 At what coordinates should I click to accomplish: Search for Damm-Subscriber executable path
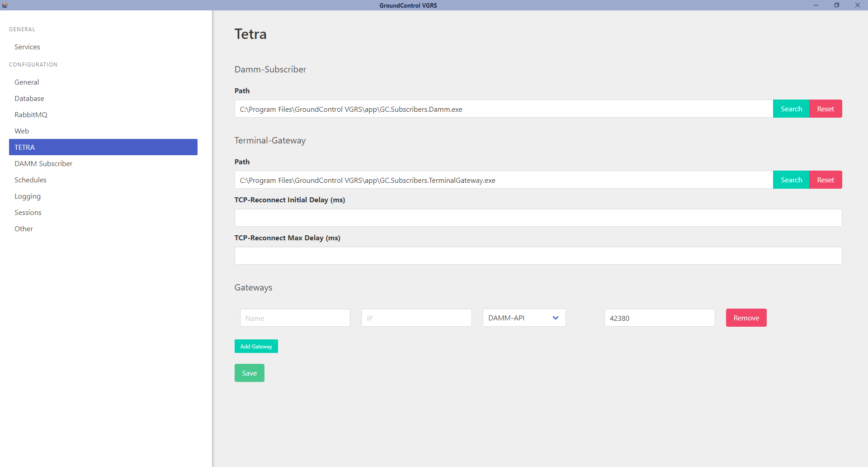point(791,109)
